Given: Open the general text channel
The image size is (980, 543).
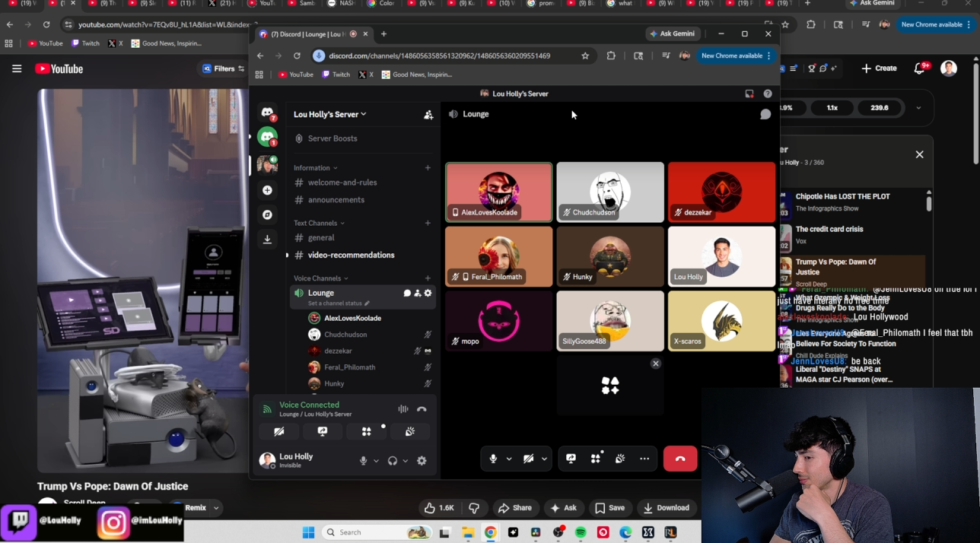Looking at the screenshot, I should tap(321, 237).
